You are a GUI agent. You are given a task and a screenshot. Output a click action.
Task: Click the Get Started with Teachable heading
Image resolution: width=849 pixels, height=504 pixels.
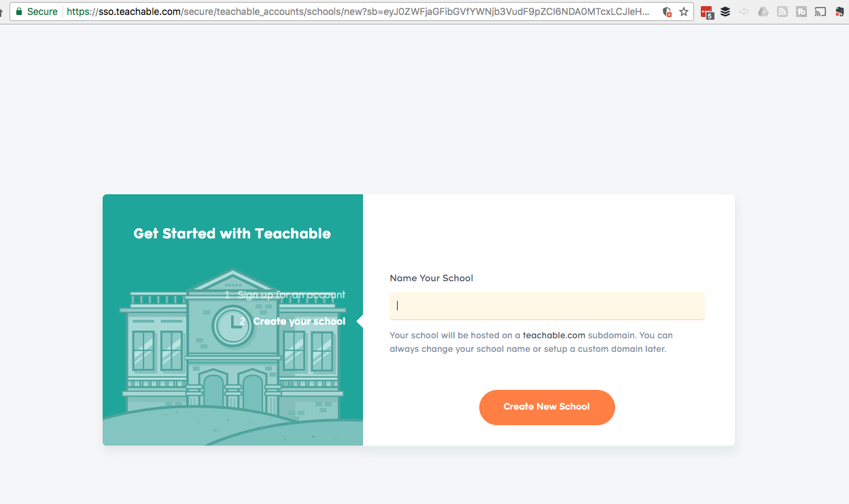232,234
